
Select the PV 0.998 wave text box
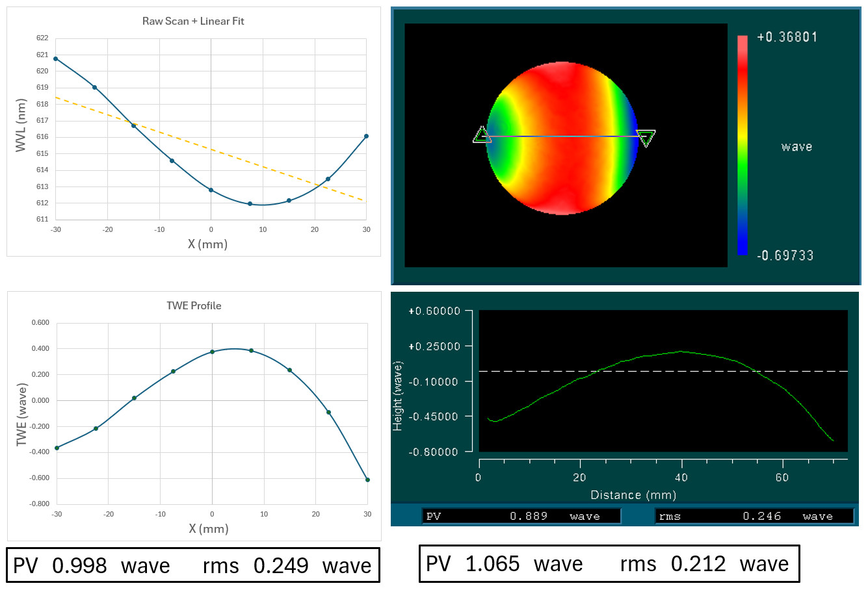click(192, 565)
